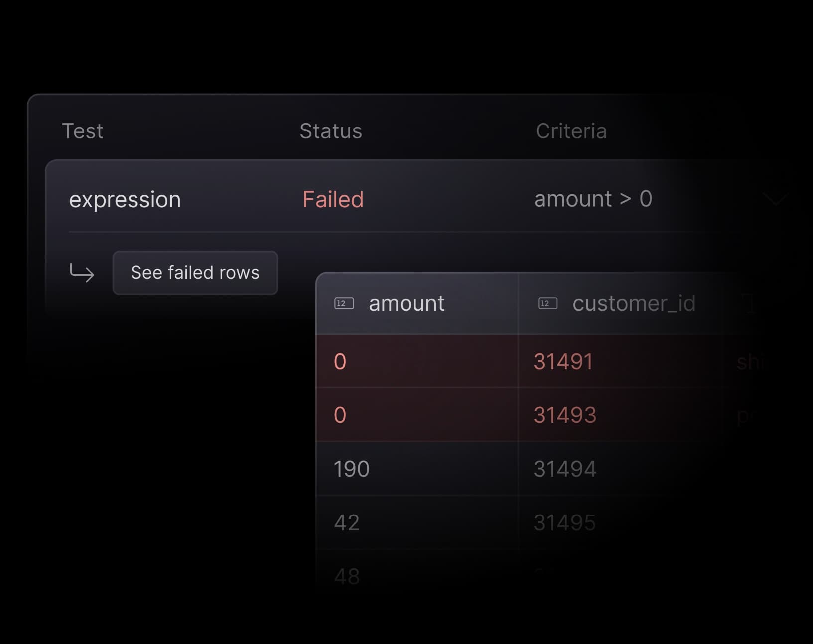Open the amount column header menu
Image resolution: width=813 pixels, height=644 pixels.
coord(406,303)
